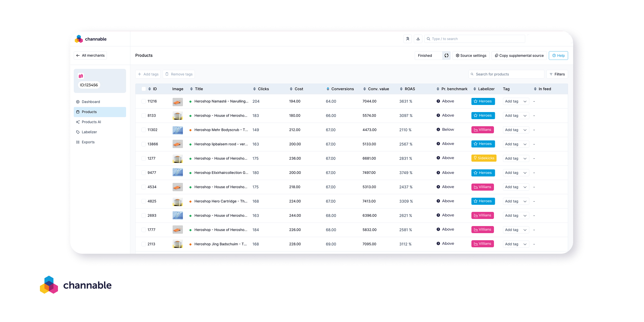644x322 pixels.
Task: Click the user profile icon in the top bar
Action: (408, 39)
